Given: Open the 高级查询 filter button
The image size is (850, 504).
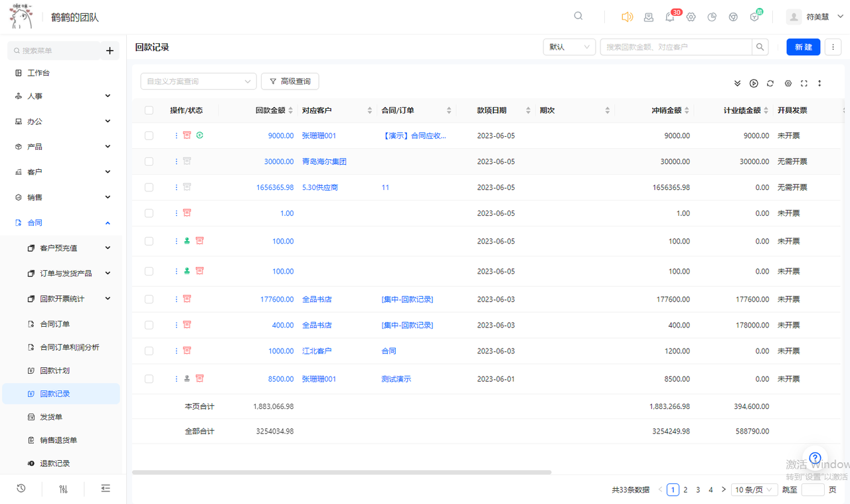Looking at the screenshot, I should [x=290, y=81].
